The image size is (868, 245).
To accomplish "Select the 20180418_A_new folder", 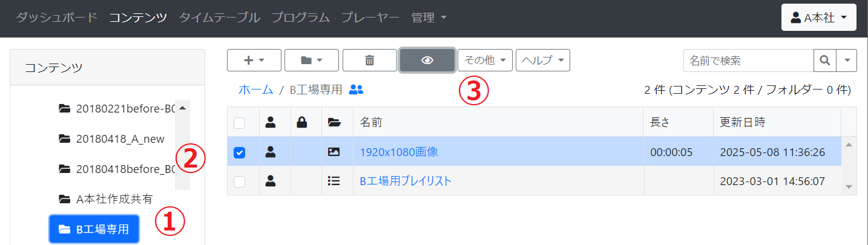I will [112, 139].
